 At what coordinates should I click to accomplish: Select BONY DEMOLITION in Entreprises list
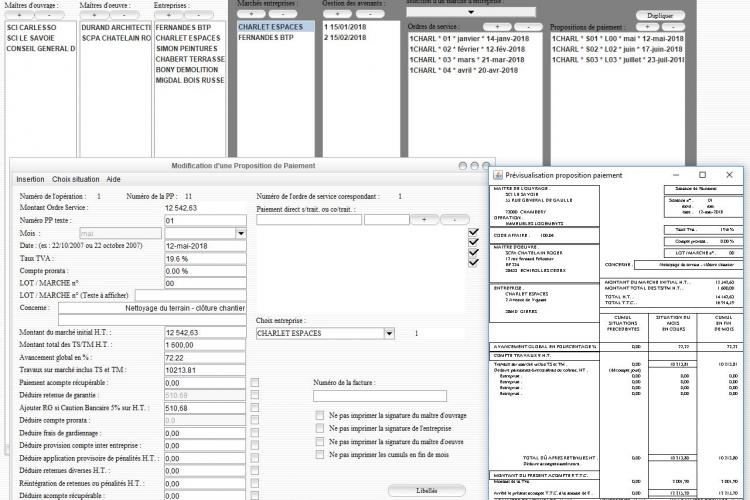[x=190, y=70]
